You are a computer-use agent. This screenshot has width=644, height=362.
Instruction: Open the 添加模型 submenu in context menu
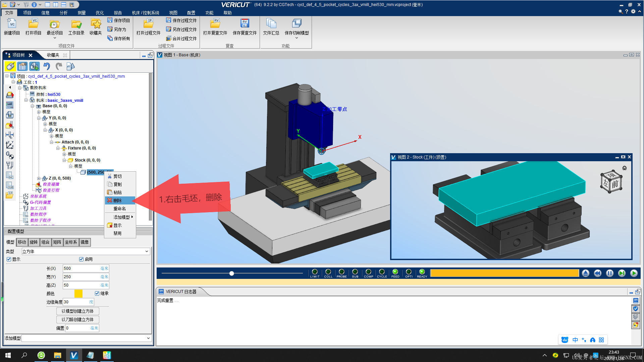click(x=120, y=217)
